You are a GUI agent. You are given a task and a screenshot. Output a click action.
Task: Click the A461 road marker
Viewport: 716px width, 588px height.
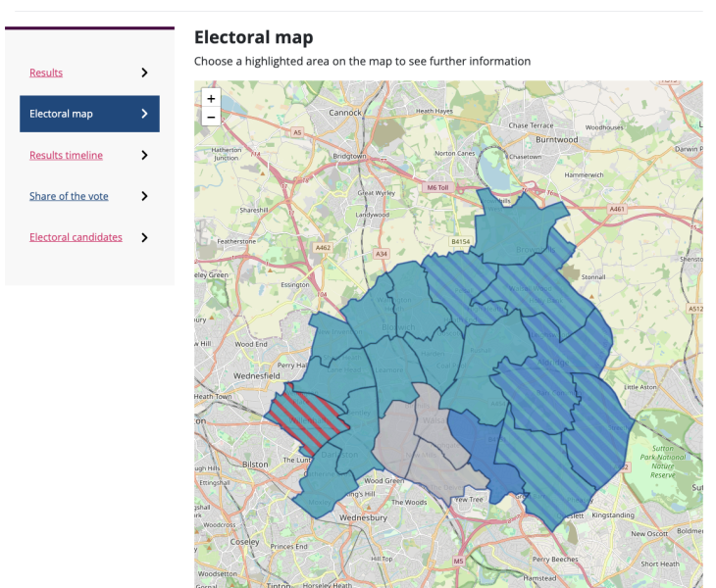coord(617,209)
